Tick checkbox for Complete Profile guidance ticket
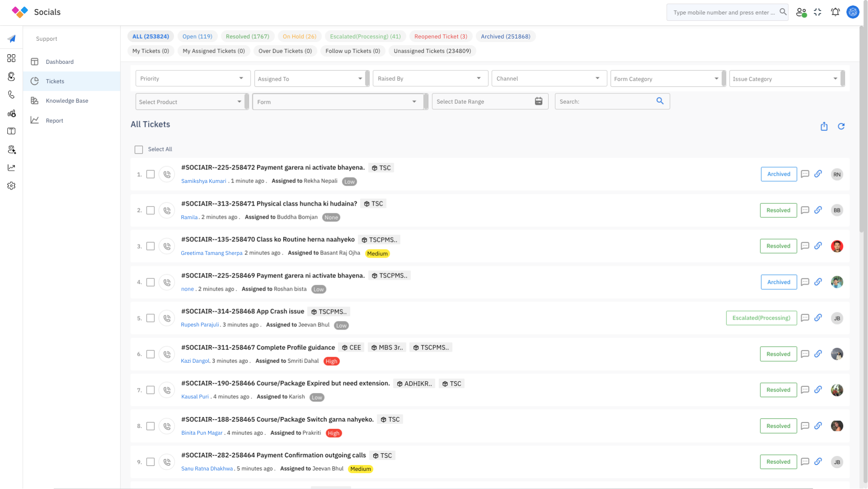868x489 pixels. pyautogui.click(x=151, y=354)
